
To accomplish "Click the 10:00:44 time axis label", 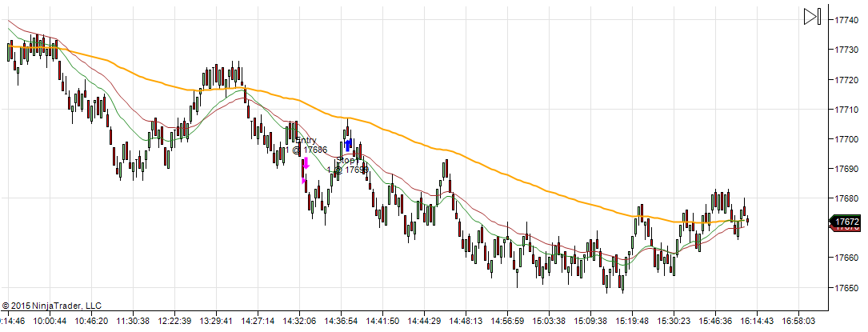I will (50, 321).
